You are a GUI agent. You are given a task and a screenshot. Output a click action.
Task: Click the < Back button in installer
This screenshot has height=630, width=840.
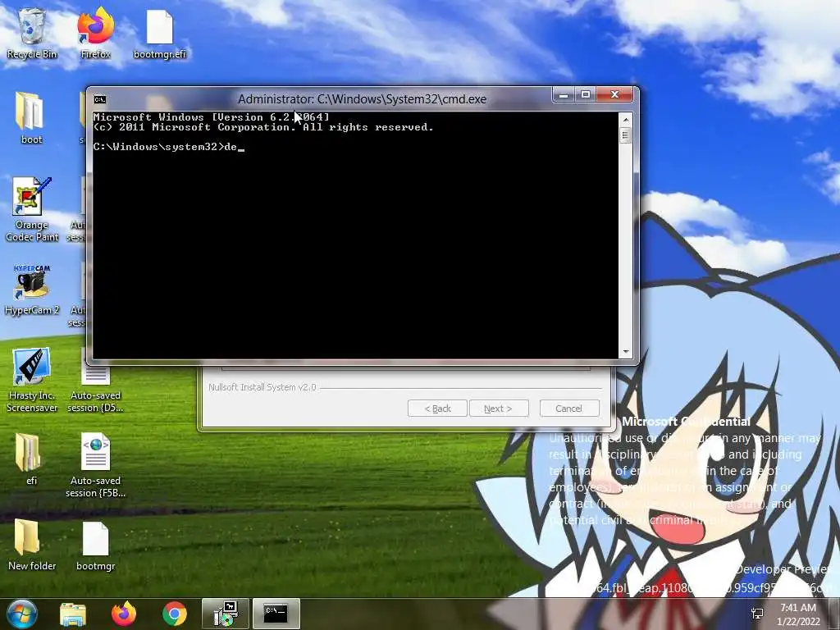click(x=438, y=409)
